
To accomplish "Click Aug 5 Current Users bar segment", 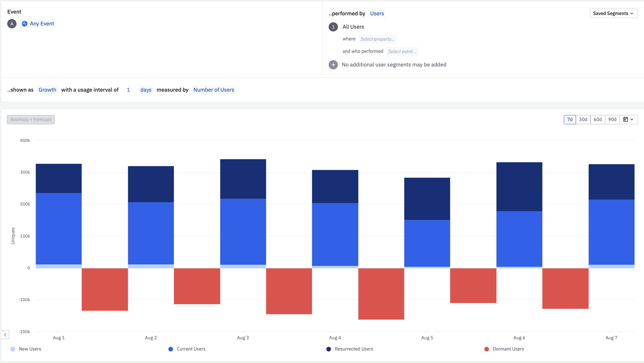I will click(427, 243).
